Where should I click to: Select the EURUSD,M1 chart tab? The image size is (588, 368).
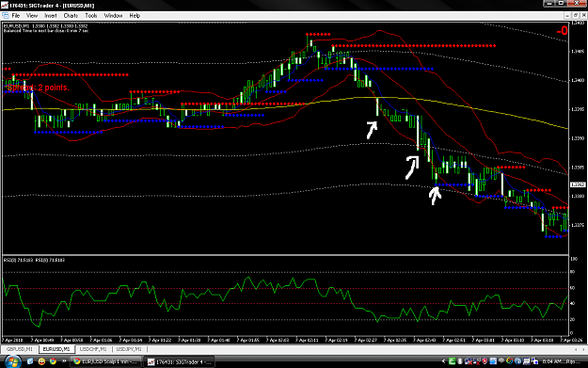56,349
